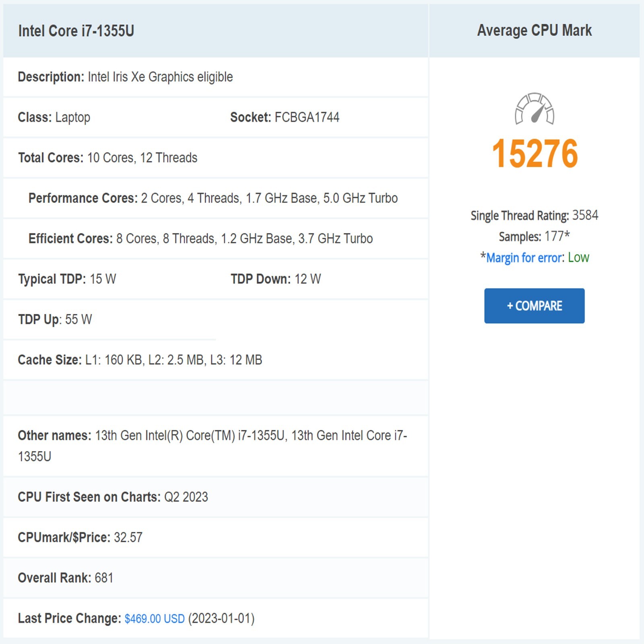Click the Performance Cores row

coord(215,198)
